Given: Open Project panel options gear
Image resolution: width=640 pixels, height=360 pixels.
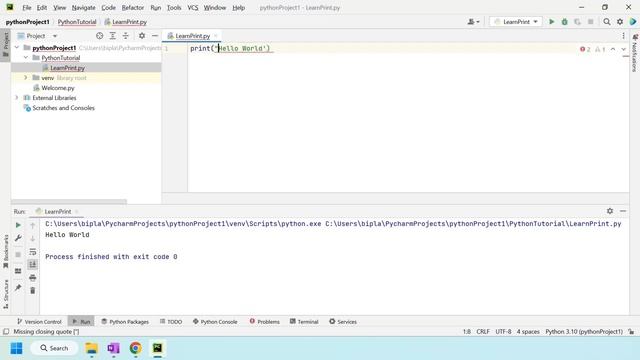Looking at the screenshot, I should [x=142, y=36].
